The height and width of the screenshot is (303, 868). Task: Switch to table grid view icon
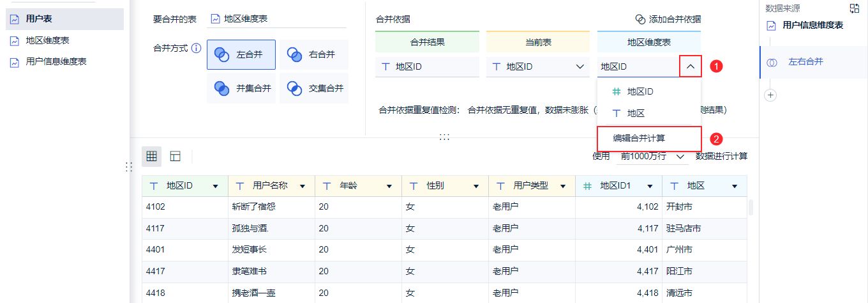[152, 156]
